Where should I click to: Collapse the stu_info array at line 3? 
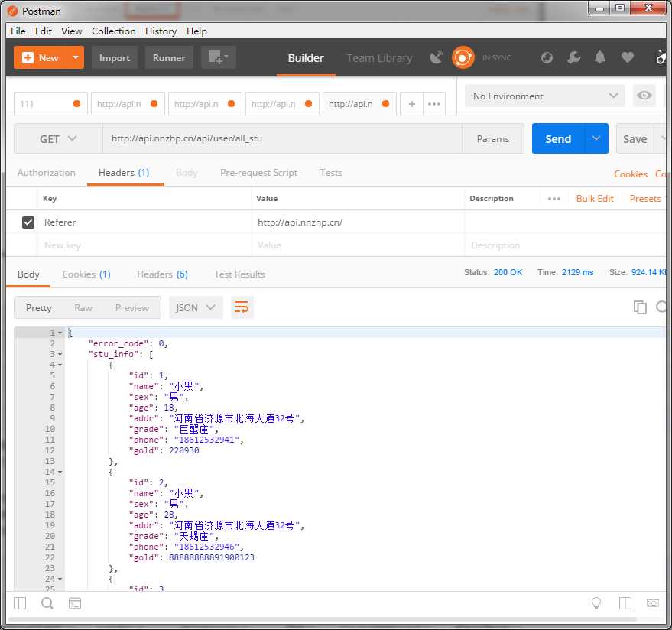[x=60, y=355]
